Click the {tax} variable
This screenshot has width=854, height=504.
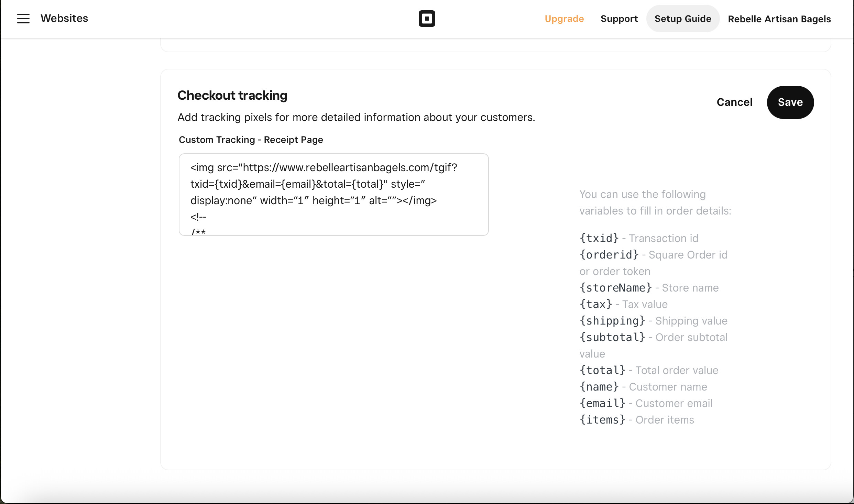point(596,304)
